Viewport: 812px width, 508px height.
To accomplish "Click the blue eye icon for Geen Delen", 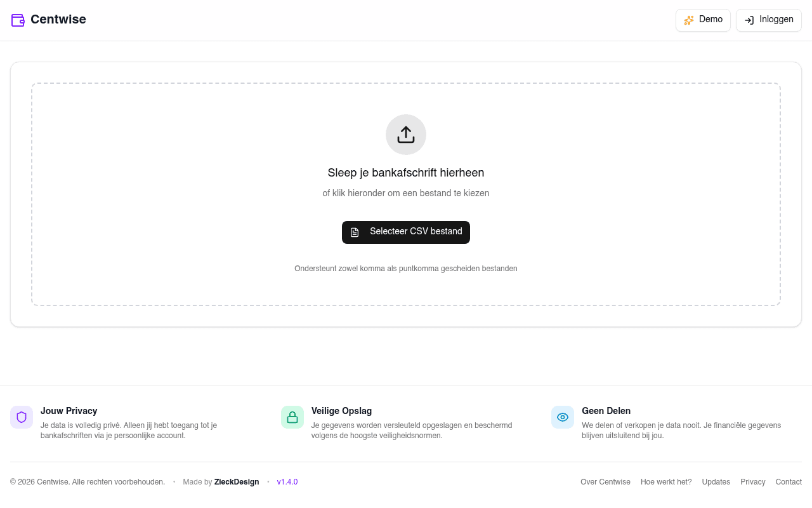I will tap(562, 417).
